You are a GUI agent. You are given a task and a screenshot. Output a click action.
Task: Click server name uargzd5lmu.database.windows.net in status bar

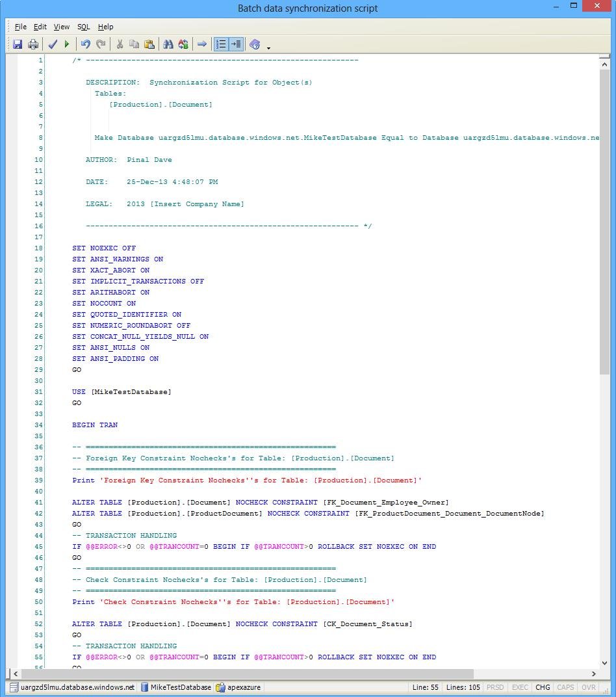click(x=77, y=687)
